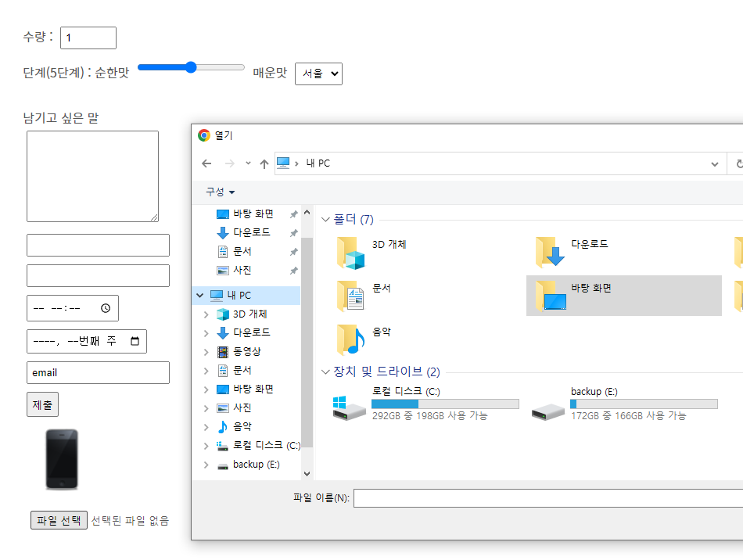The width and height of the screenshot is (743, 560).
Task: Expand 동영상 tree node
Action: [x=206, y=351]
